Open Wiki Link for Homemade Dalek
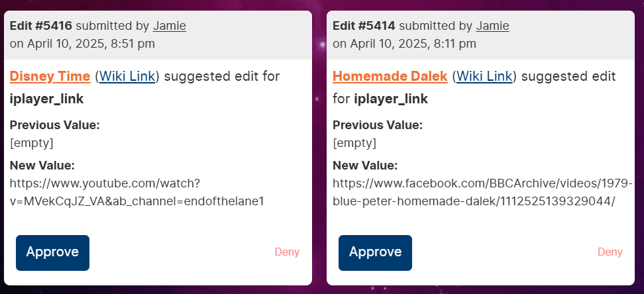Image resolution: width=644 pixels, height=294 pixels. click(484, 76)
